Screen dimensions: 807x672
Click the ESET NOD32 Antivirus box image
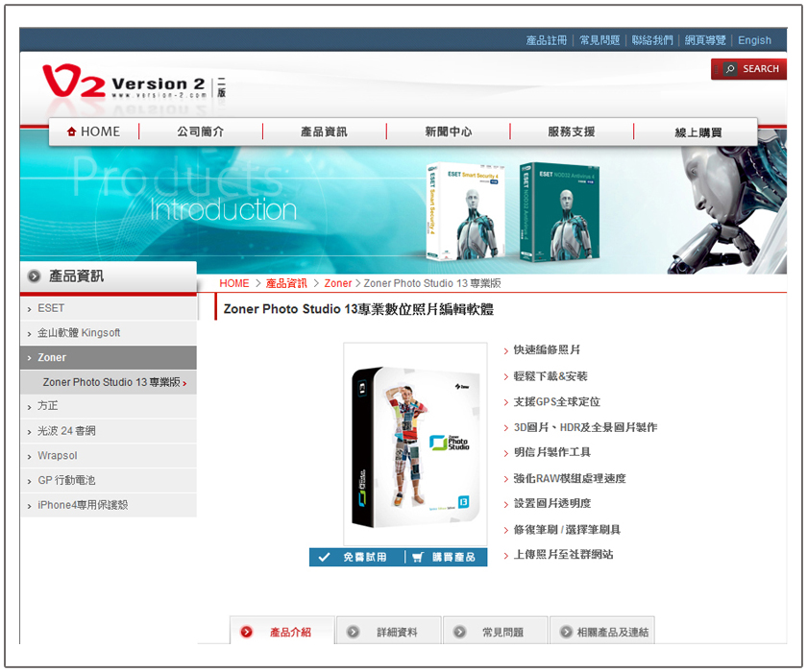point(559,212)
